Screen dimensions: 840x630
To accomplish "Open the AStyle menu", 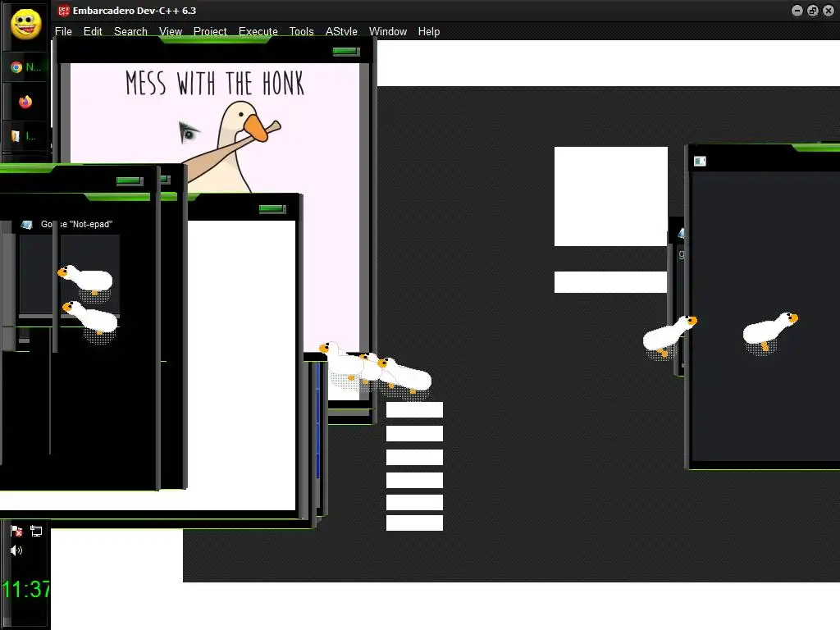I will coord(341,32).
